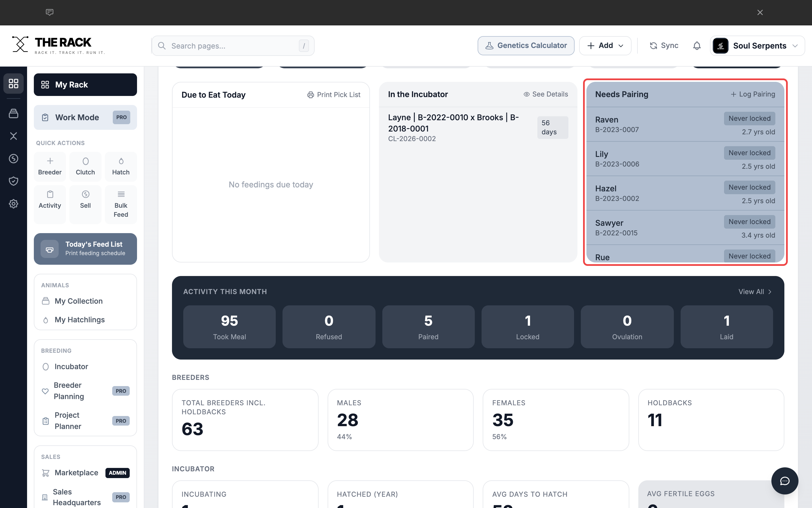
Task: Open the settings gear in left rail
Action: [14, 203]
